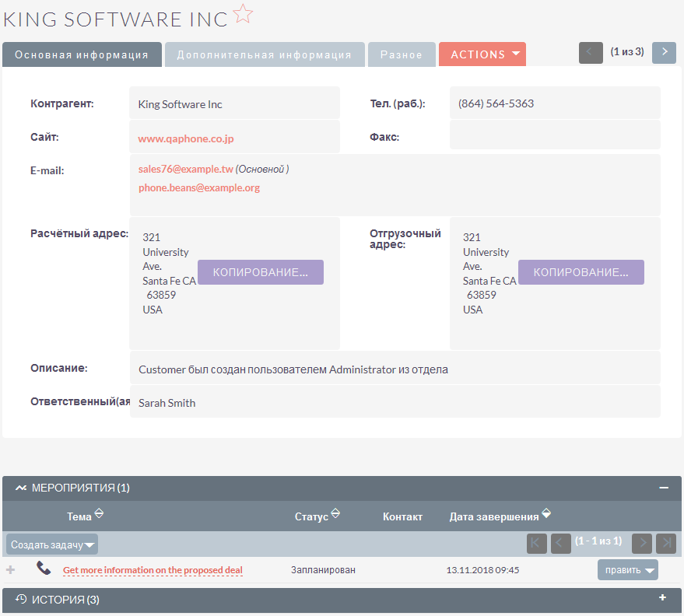
Task: Switch to Дополнительная информация tab
Action: (x=264, y=54)
